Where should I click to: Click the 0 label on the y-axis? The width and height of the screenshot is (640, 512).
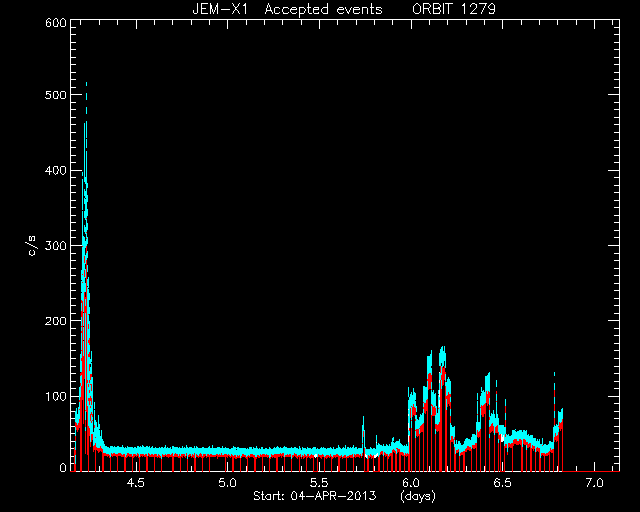pos(63,467)
